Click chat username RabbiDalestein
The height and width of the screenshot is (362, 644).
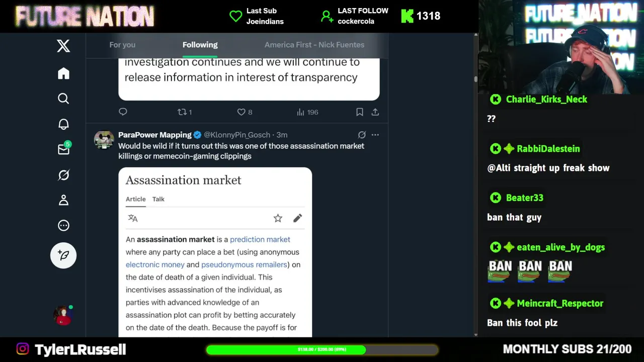tap(548, 149)
